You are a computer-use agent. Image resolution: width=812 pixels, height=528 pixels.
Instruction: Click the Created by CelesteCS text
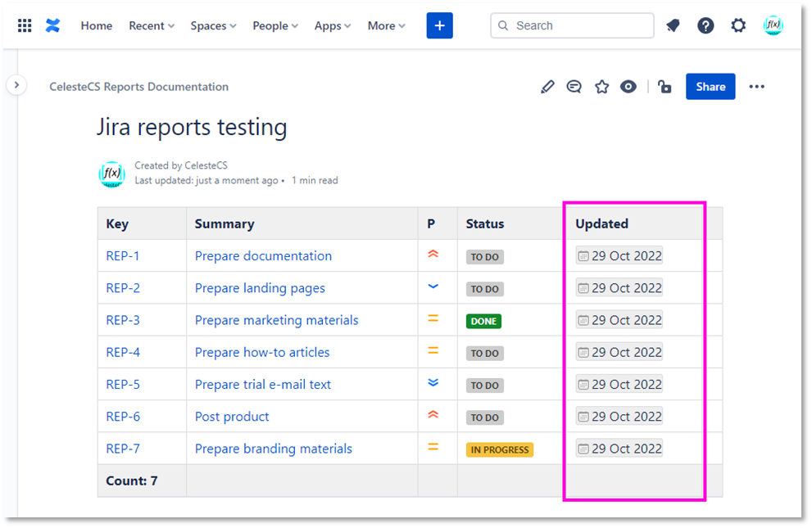click(x=181, y=165)
